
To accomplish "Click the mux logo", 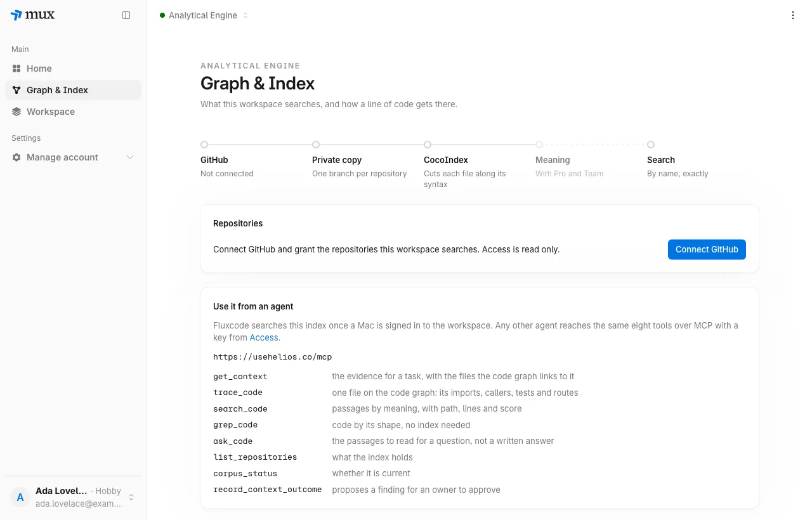I will tap(32, 15).
